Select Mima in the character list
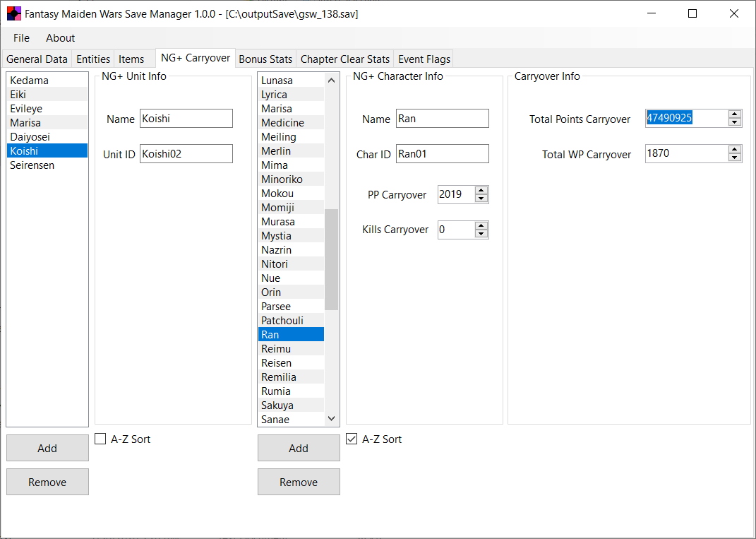Viewport: 756px width, 539px height. 292,165
